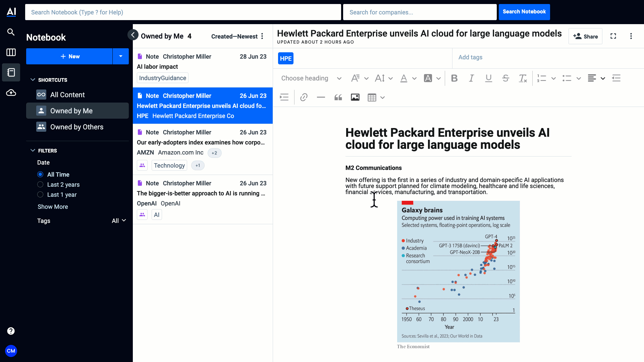Image resolution: width=644 pixels, height=362 pixels.
Task: Focus the Search for companies field
Action: (420, 12)
